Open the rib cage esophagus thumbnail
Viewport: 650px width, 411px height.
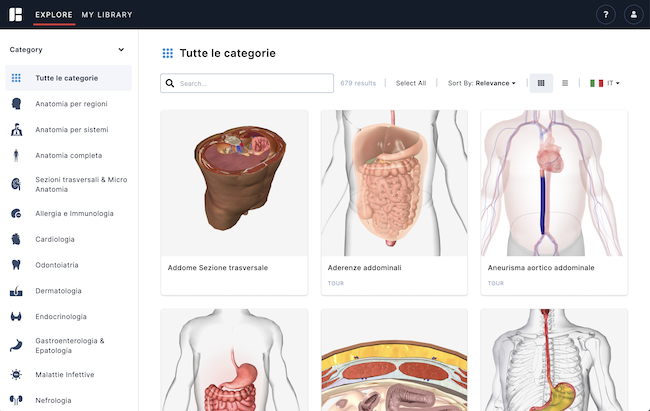554,360
